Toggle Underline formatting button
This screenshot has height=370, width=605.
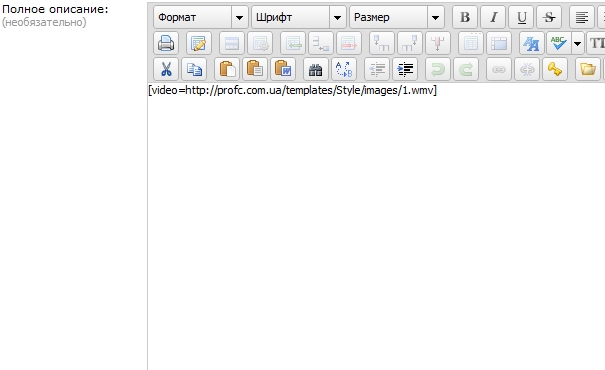click(521, 17)
